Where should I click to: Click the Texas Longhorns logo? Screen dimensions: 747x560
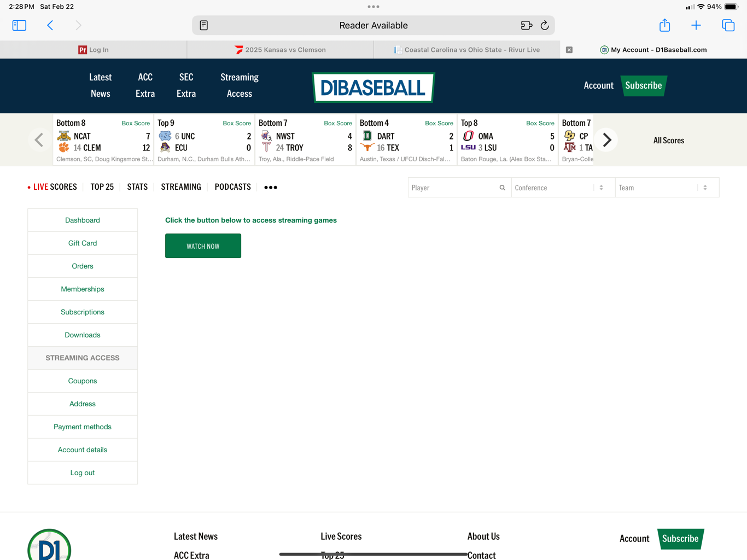(x=367, y=148)
